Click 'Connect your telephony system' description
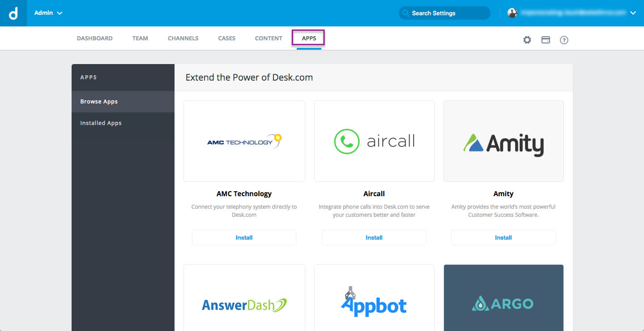This screenshot has width=644, height=331. coord(244,211)
